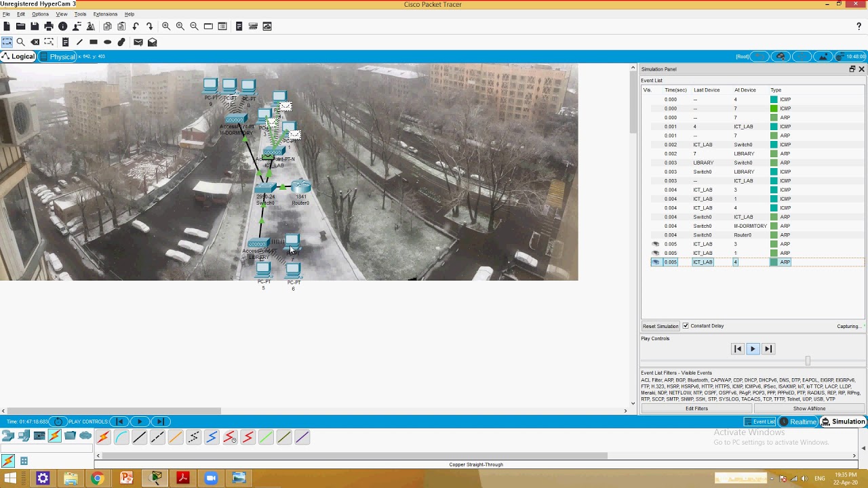Select the Add Simple PDU envelope
This screenshot has height=488, width=868.
click(x=138, y=42)
